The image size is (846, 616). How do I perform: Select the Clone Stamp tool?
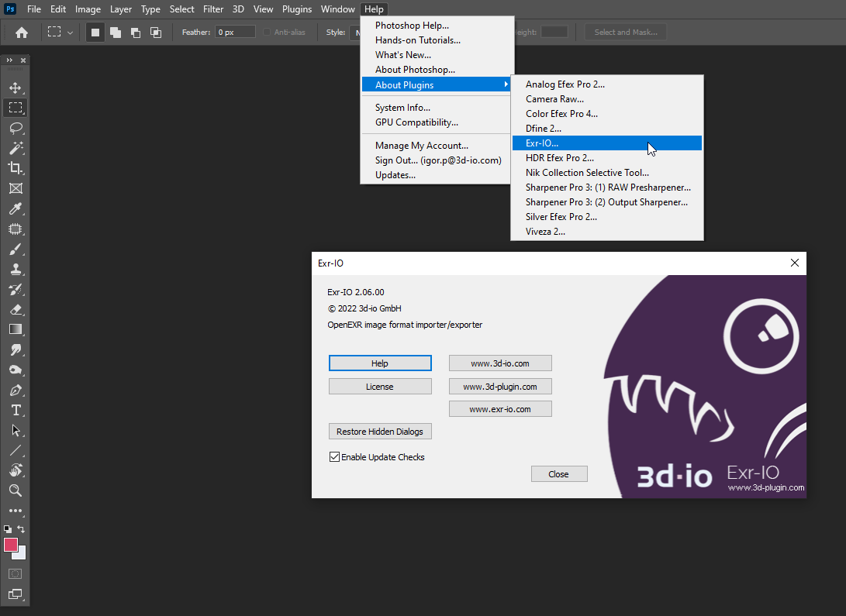click(15, 269)
